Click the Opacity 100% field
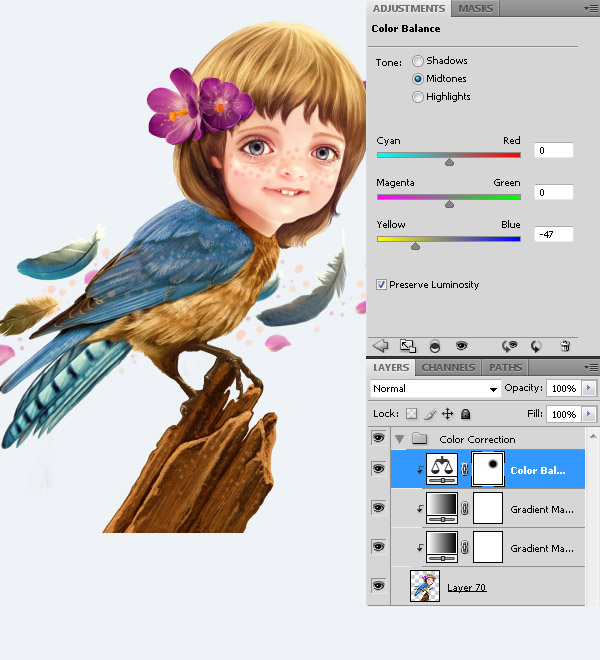This screenshot has height=660, width=600. [564, 389]
